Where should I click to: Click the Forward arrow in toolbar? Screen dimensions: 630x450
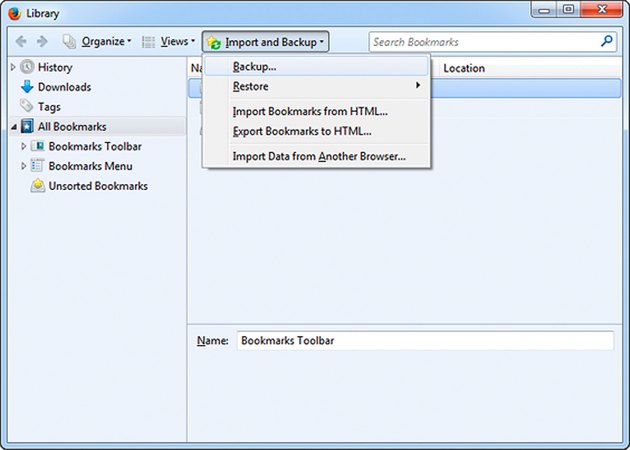(42, 41)
